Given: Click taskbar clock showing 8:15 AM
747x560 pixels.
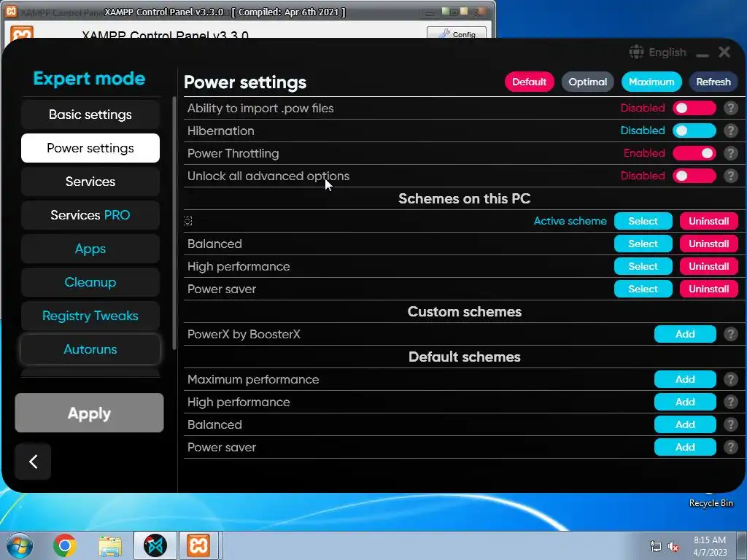Looking at the screenshot, I should (x=709, y=546).
